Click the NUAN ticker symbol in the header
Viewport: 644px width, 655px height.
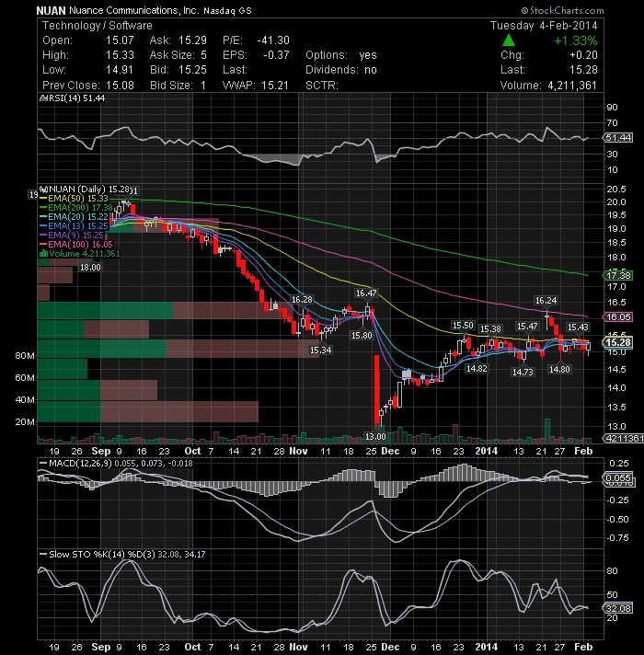tap(51, 10)
